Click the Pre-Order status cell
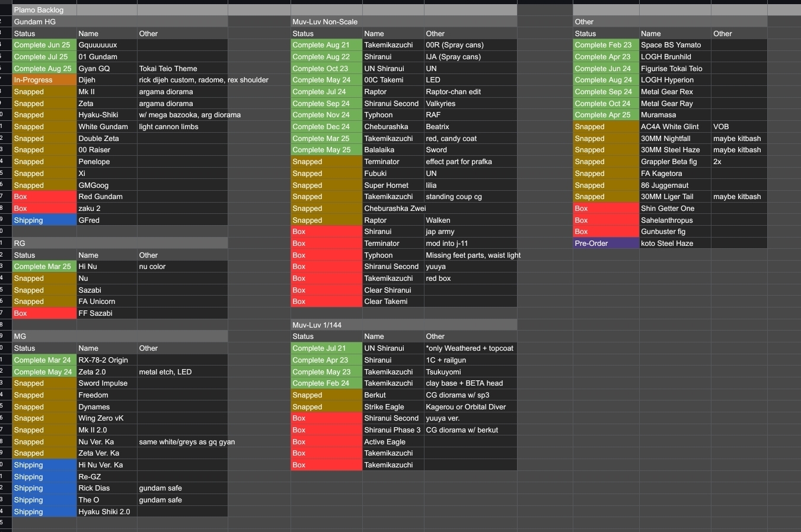The height and width of the screenshot is (532, 801). click(606, 243)
